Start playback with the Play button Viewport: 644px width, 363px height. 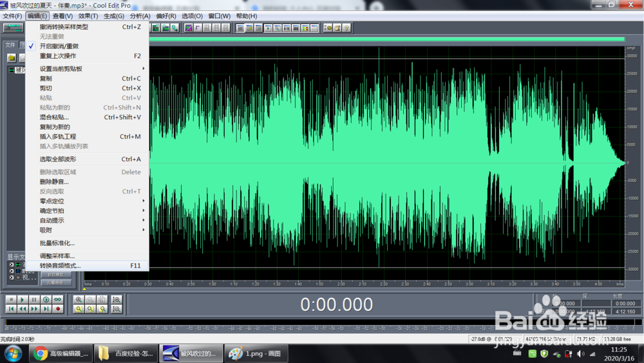pos(23,300)
